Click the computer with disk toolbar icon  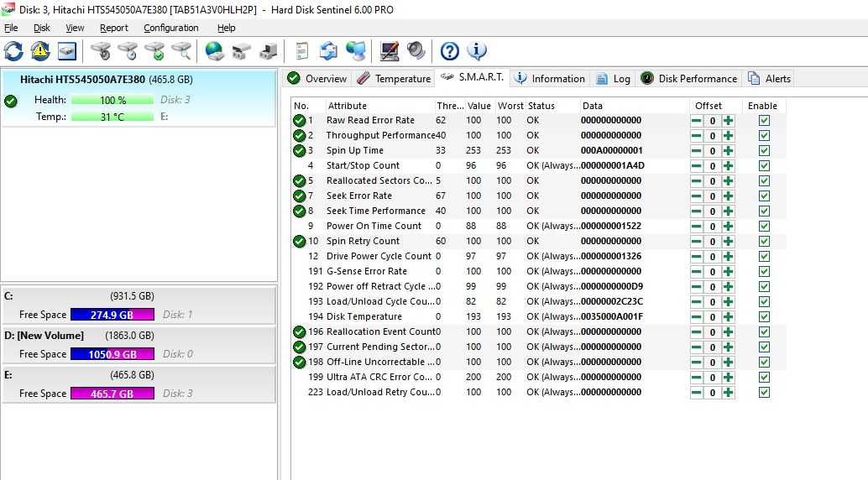(268, 51)
